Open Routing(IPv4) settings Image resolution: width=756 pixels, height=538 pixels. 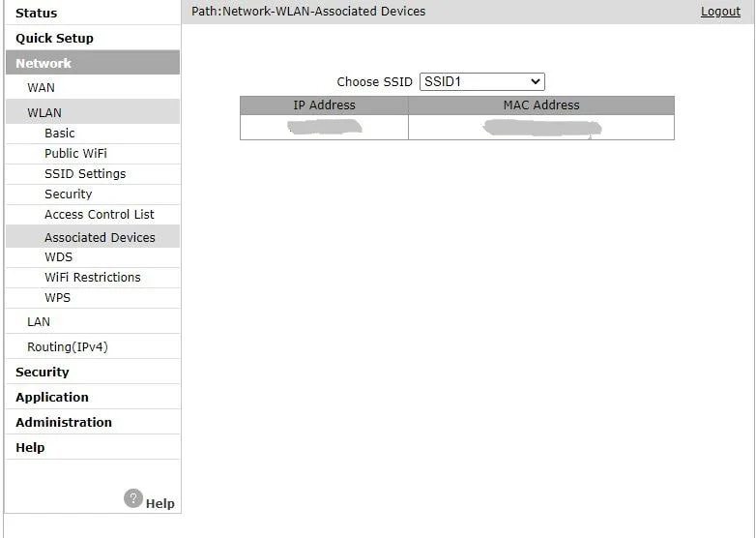[68, 347]
